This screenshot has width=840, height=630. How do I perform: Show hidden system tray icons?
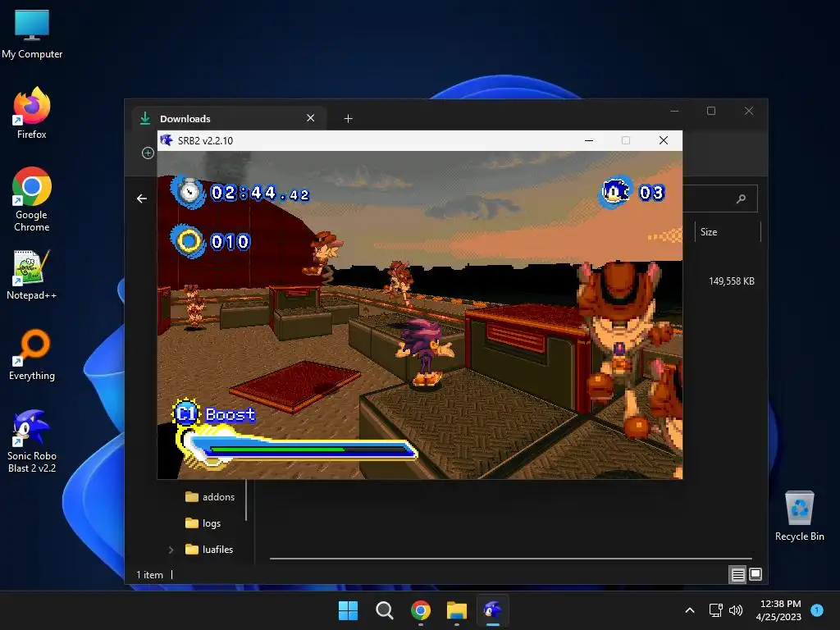click(x=690, y=610)
